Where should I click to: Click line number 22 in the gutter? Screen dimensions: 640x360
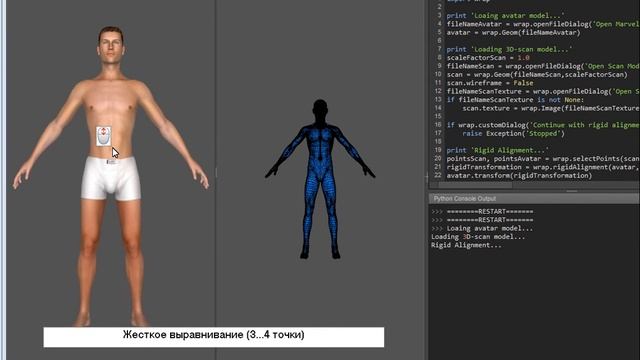tap(438, 176)
